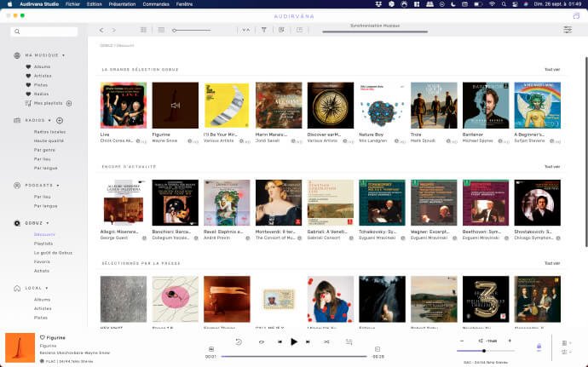Decrease volume with the minus button
Image resolution: width=588 pixels, height=367 pixels.
(462, 341)
